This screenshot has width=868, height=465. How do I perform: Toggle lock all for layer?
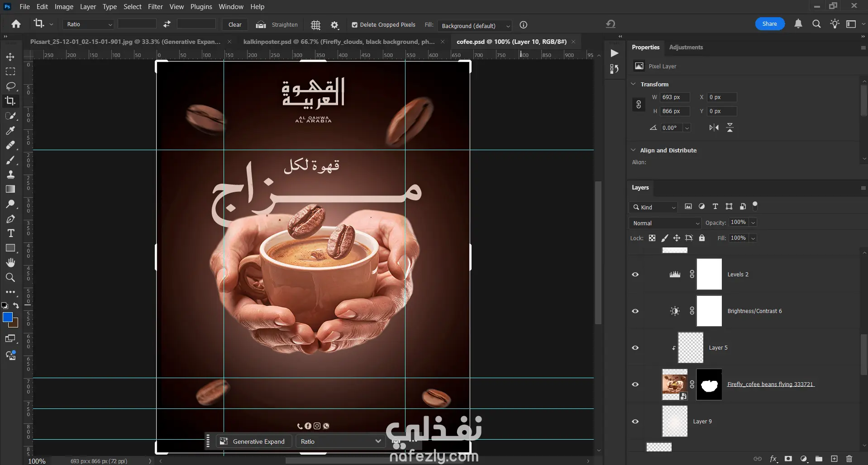tap(702, 238)
